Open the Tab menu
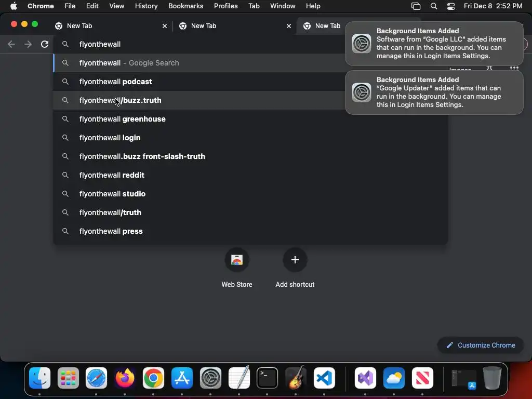Viewport: 532px width, 399px height. tap(254, 6)
